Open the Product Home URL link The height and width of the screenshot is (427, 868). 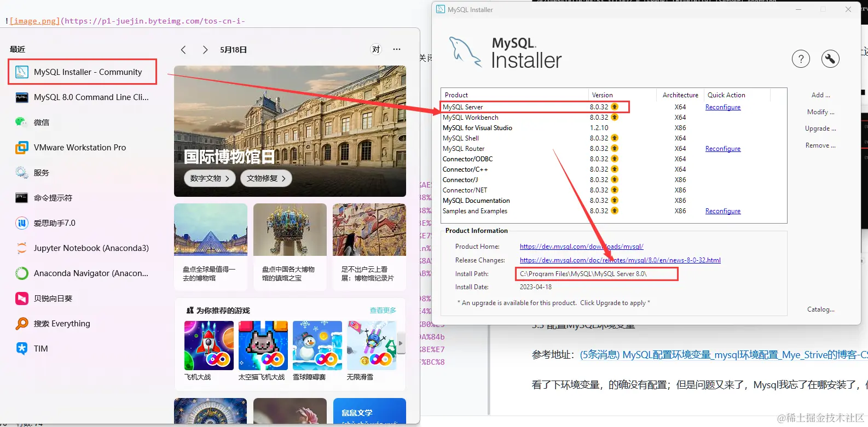pos(581,247)
